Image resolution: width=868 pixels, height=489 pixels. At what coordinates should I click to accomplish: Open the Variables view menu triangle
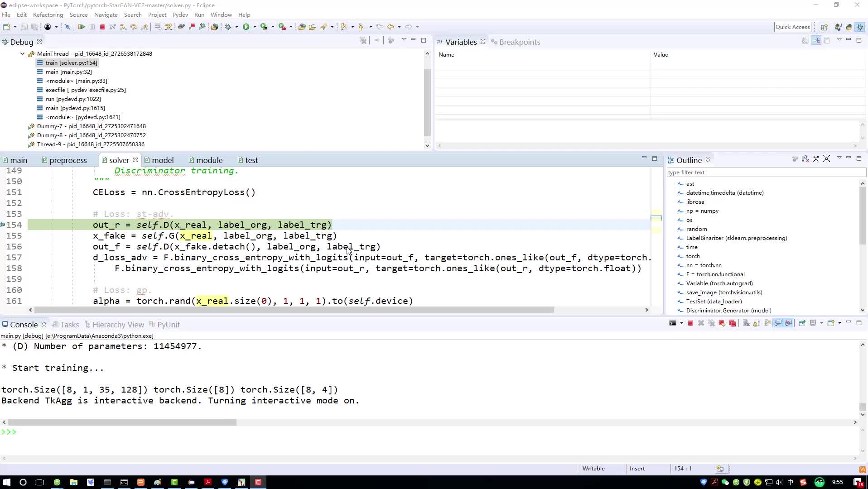pyautogui.click(x=839, y=40)
